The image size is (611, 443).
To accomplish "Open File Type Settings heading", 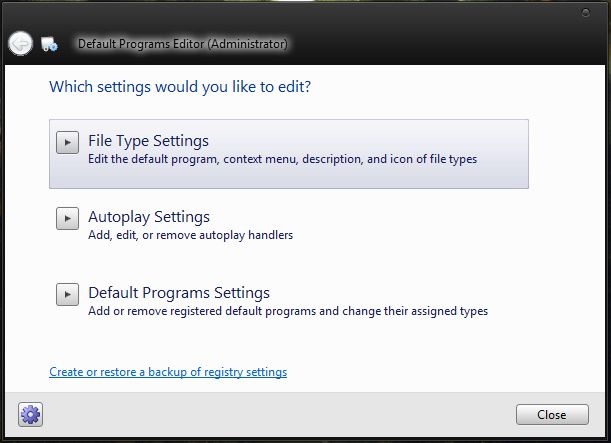I will click(x=148, y=141).
